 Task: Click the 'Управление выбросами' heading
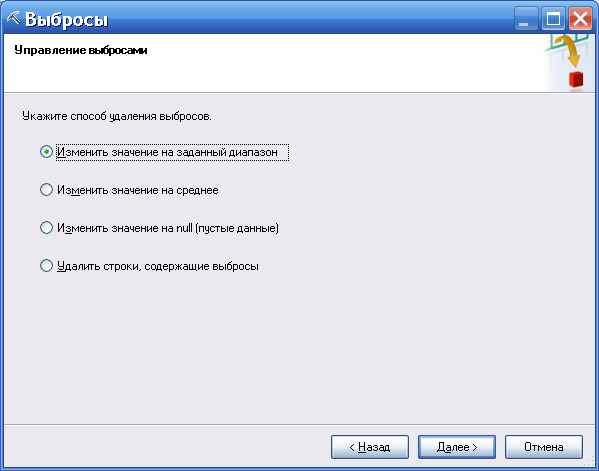[81, 50]
